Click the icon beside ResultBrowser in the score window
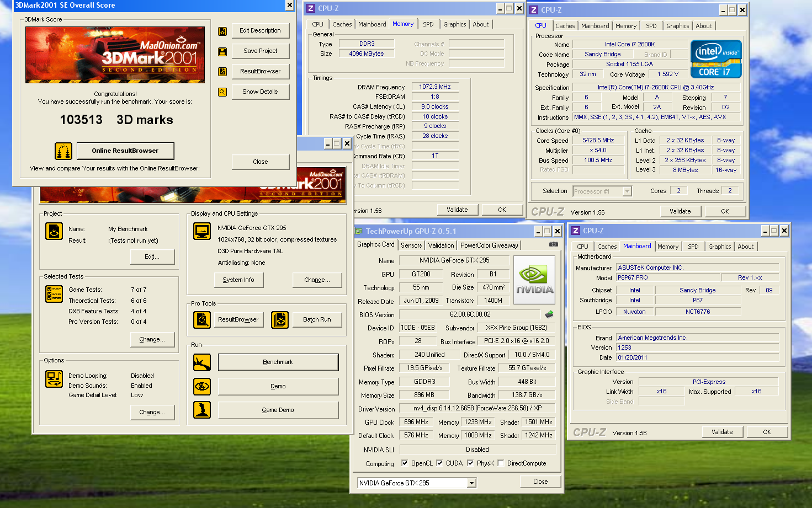 click(222, 72)
